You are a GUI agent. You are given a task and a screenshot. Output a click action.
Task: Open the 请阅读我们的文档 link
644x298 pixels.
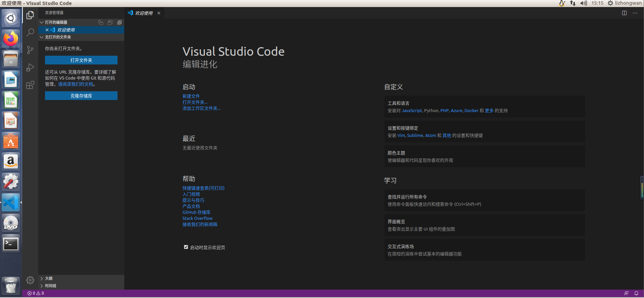coord(76,84)
